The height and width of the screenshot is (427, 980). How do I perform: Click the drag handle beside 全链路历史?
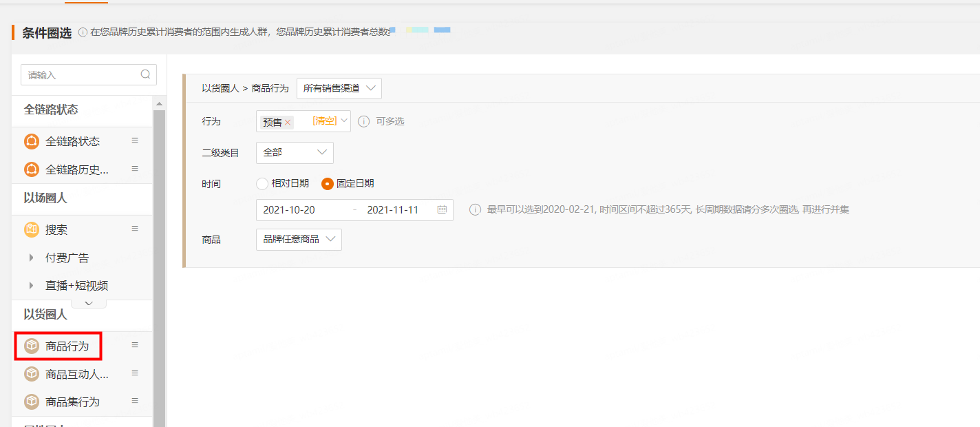pyautogui.click(x=135, y=168)
